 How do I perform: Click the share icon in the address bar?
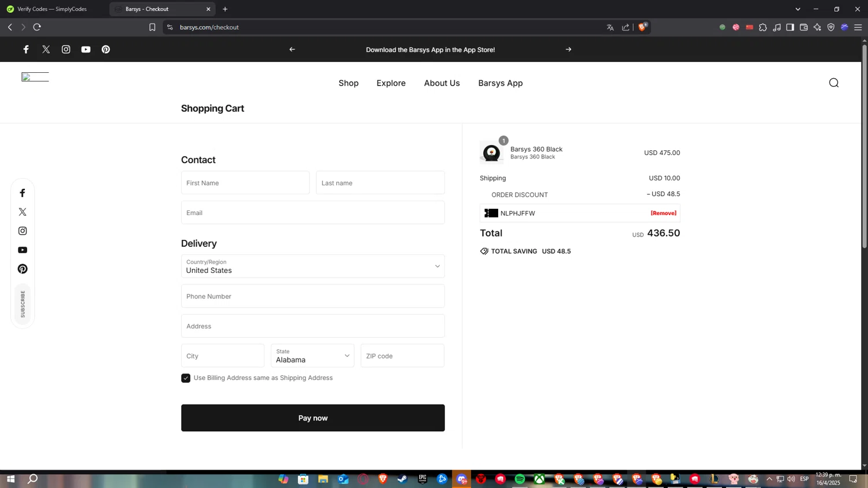click(x=626, y=27)
